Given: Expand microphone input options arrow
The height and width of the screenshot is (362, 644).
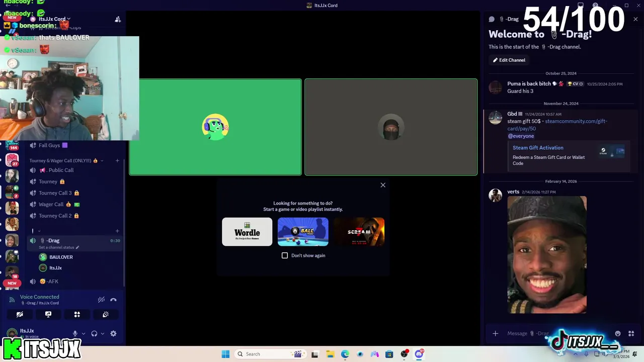Looking at the screenshot, I should [x=84, y=333].
